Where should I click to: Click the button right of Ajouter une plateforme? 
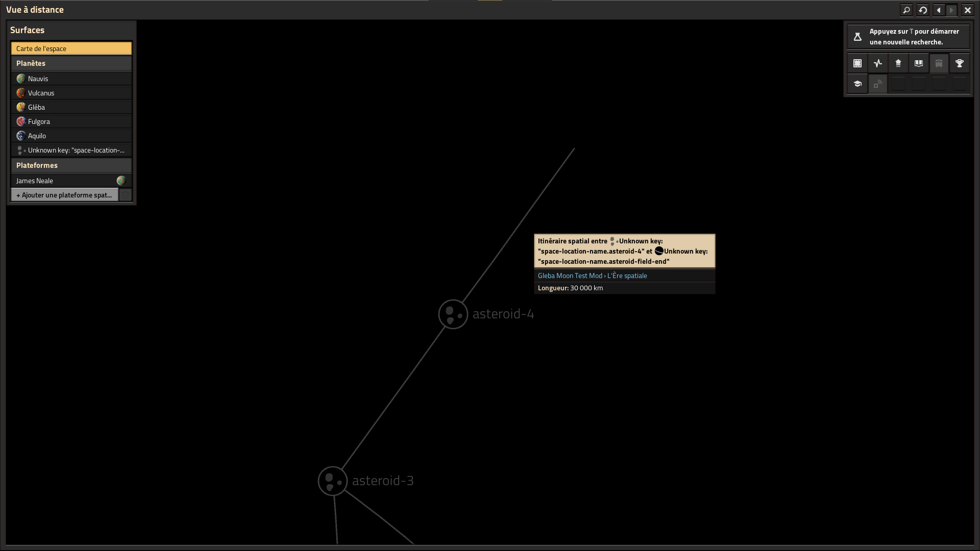coord(126,195)
